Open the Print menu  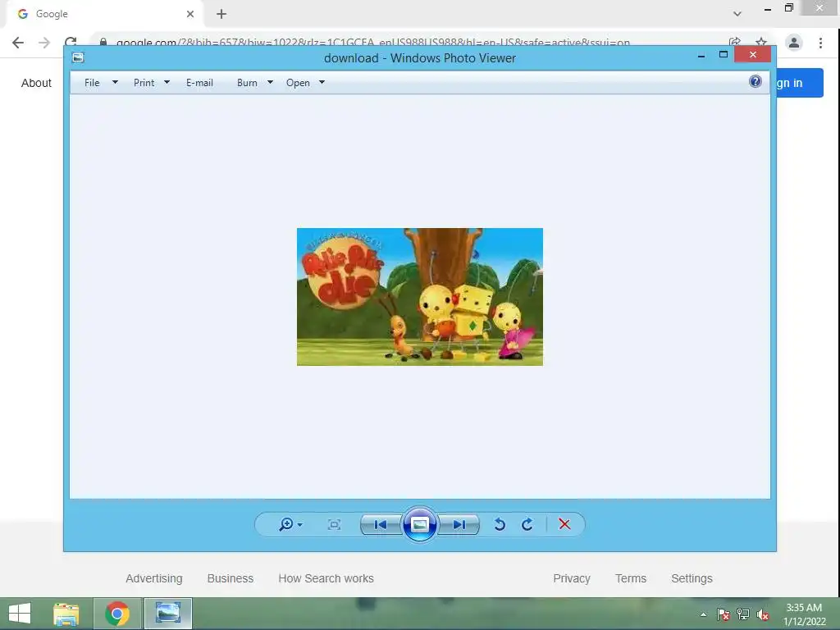coord(144,83)
